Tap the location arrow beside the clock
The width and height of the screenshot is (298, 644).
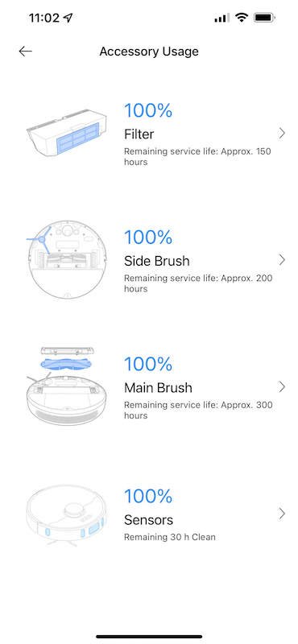68,18
